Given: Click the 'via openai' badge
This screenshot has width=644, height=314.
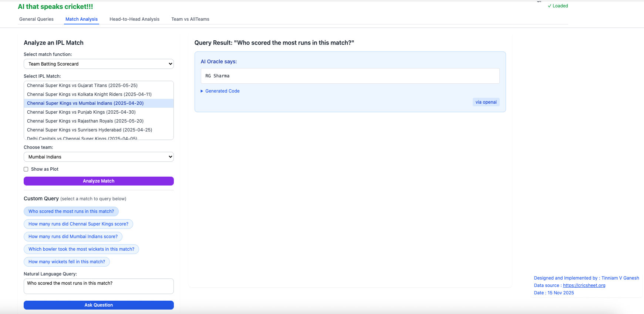Looking at the screenshot, I should pyautogui.click(x=486, y=102).
